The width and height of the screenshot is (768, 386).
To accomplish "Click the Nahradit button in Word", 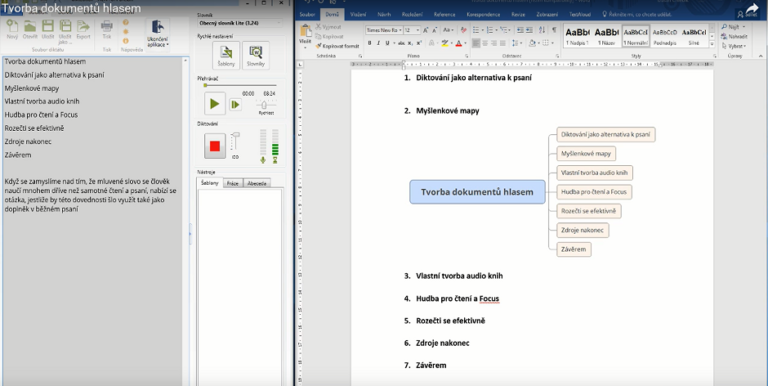I will [x=735, y=37].
